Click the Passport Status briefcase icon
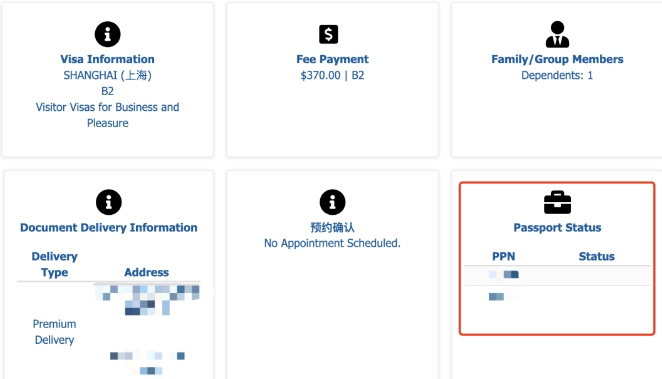The width and height of the screenshot is (662, 379). click(x=557, y=203)
